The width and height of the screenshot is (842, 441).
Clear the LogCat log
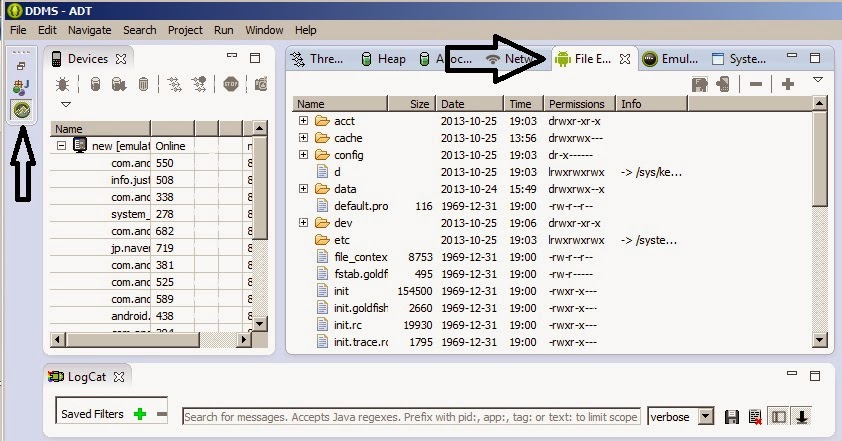click(x=755, y=417)
